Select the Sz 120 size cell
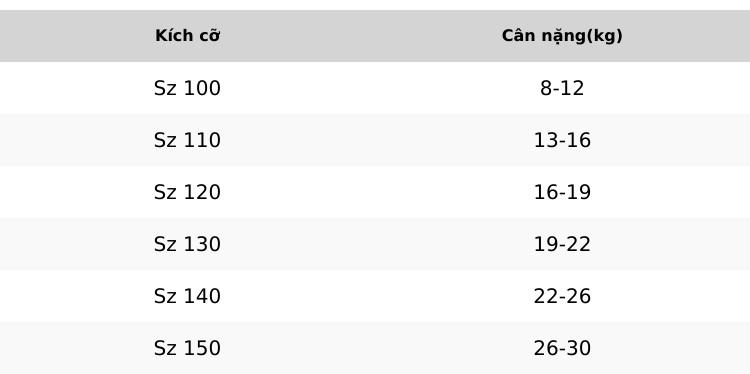This screenshot has width=750, height=374. click(188, 192)
